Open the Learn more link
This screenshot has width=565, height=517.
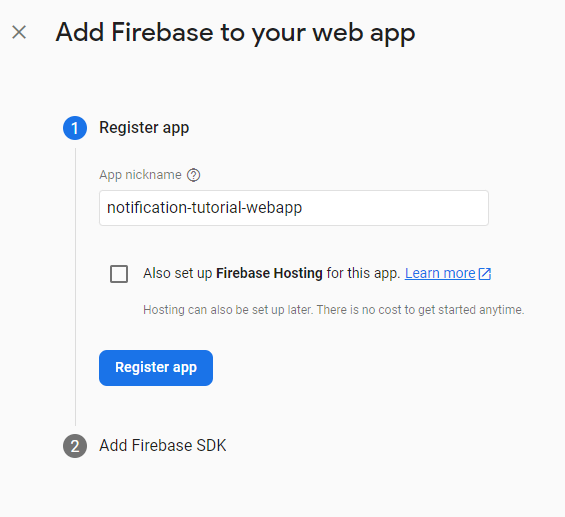click(440, 273)
